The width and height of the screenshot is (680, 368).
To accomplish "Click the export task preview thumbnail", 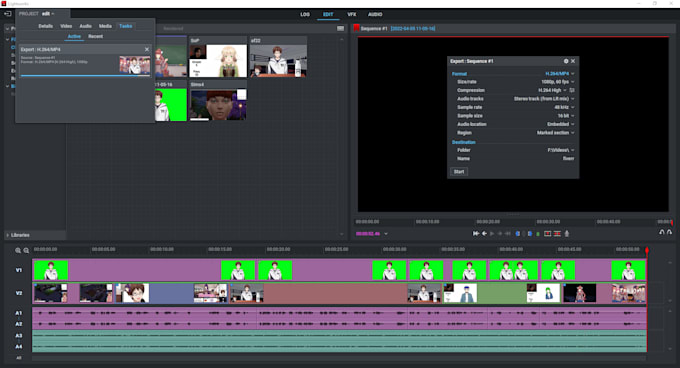I will [135, 65].
